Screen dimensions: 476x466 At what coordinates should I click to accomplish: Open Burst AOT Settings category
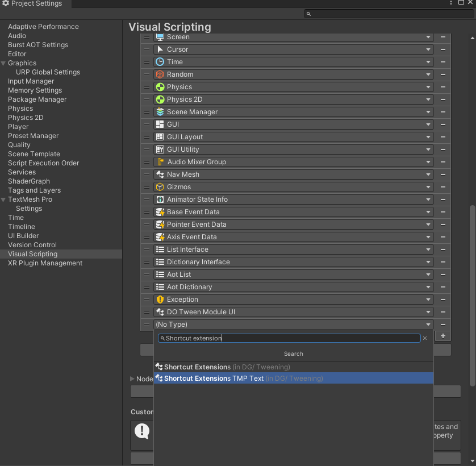coord(38,45)
